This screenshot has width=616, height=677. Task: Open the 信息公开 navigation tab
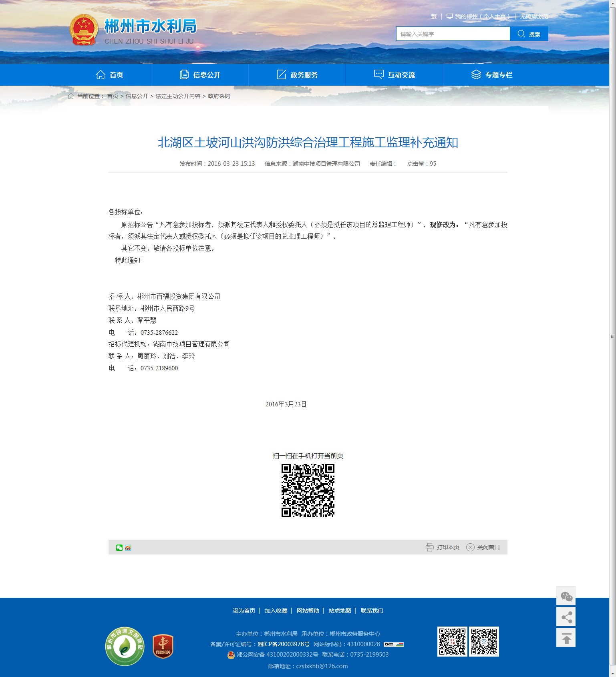(200, 75)
